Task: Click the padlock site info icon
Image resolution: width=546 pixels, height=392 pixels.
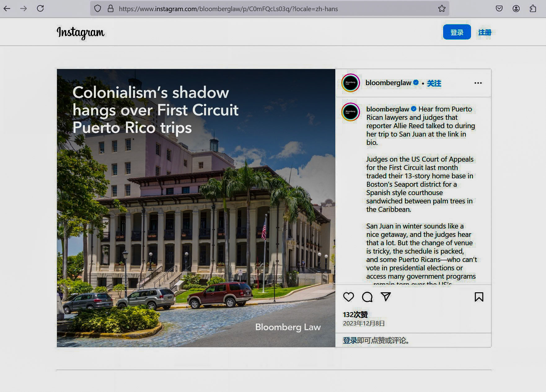Action: point(111,9)
